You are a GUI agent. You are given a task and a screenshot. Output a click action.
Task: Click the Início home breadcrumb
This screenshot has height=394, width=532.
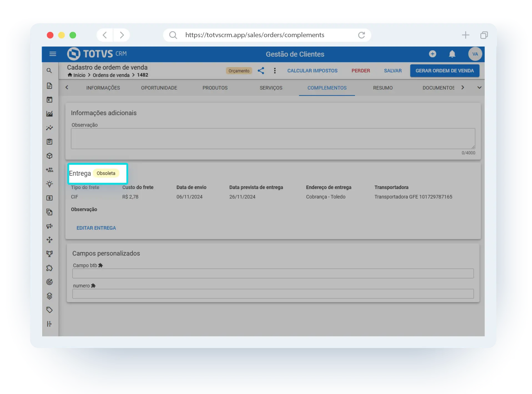point(77,75)
